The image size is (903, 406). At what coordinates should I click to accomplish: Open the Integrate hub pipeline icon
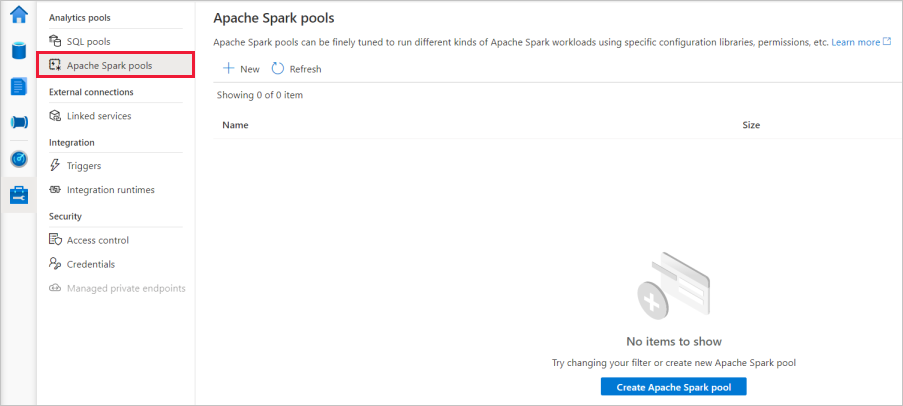click(x=18, y=122)
